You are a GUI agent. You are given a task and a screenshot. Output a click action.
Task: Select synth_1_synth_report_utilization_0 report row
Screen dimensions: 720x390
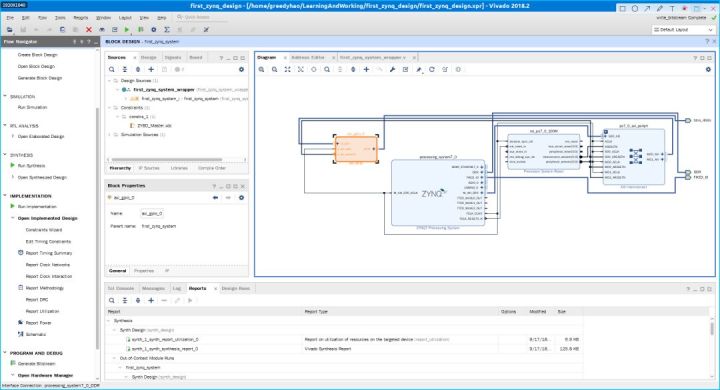click(165, 339)
